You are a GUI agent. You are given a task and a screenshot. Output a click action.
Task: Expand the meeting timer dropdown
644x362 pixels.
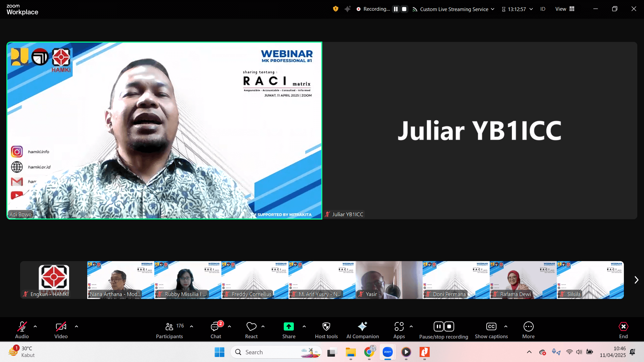click(x=531, y=9)
